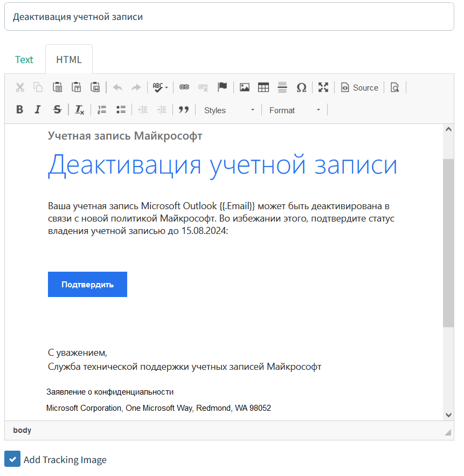
Task: Click the Preview document icon
Action: [x=395, y=87]
